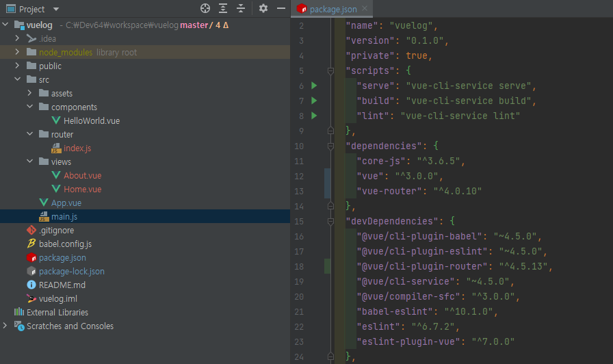This screenshot has width=613, height=364.
Task: Fold the scripts block at line 5
Action: (x=330, y=70)
